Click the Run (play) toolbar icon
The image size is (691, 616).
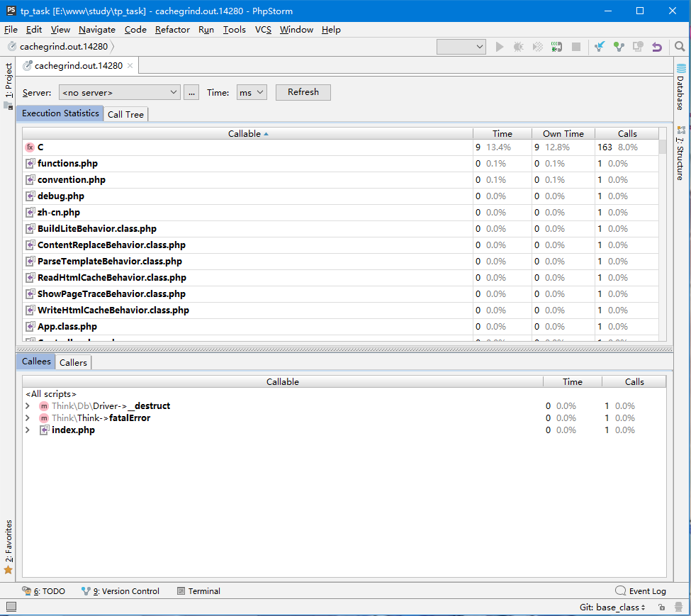tap(500, 47)
